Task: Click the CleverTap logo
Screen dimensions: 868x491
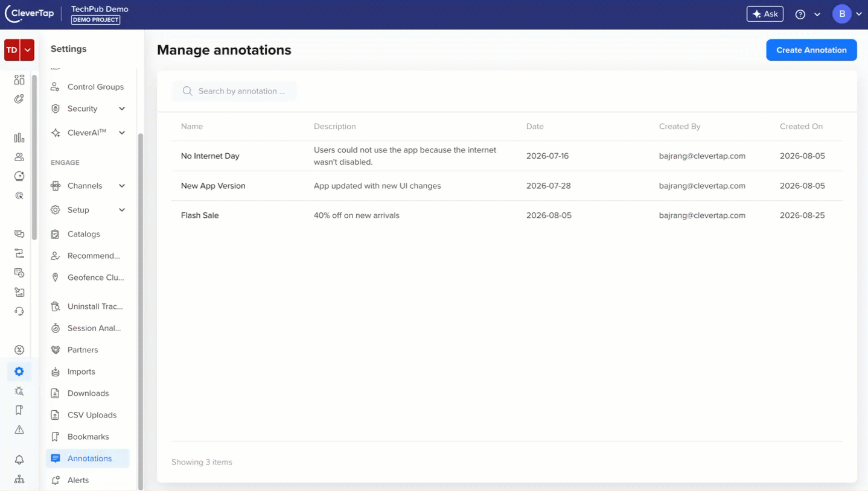Action: point(29,14)
